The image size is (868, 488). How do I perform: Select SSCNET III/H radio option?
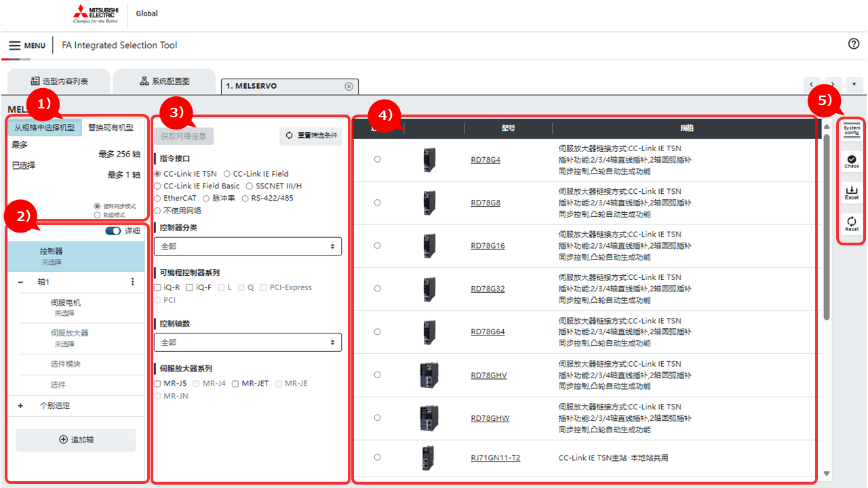(x=250, y=186)
